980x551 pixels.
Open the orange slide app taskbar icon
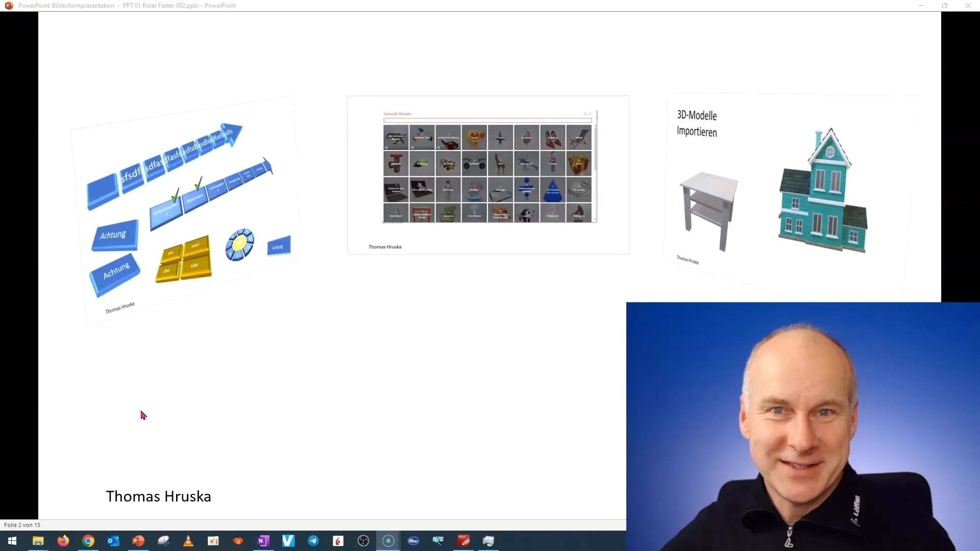(x=213, y=541)
